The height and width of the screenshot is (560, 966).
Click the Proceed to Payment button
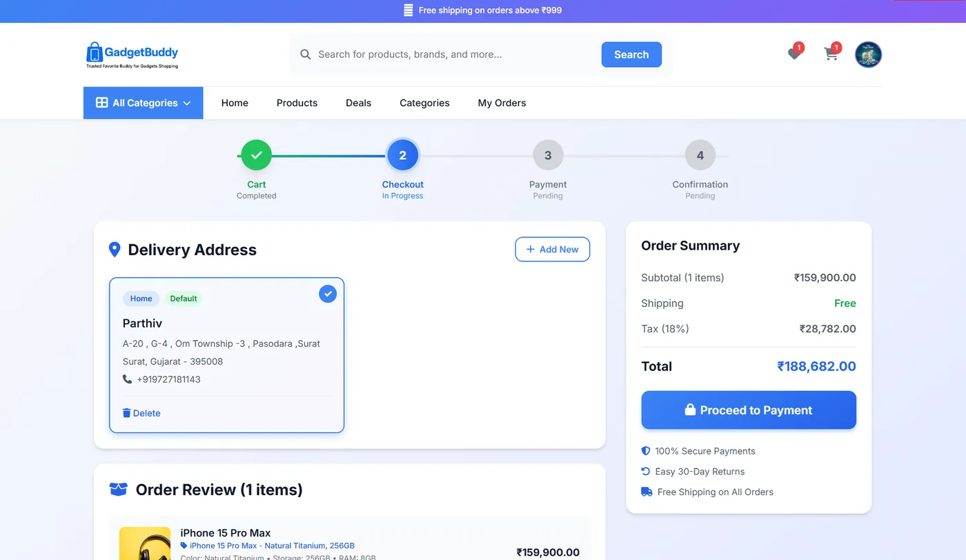pyautogui.click(x=749, y=410)
